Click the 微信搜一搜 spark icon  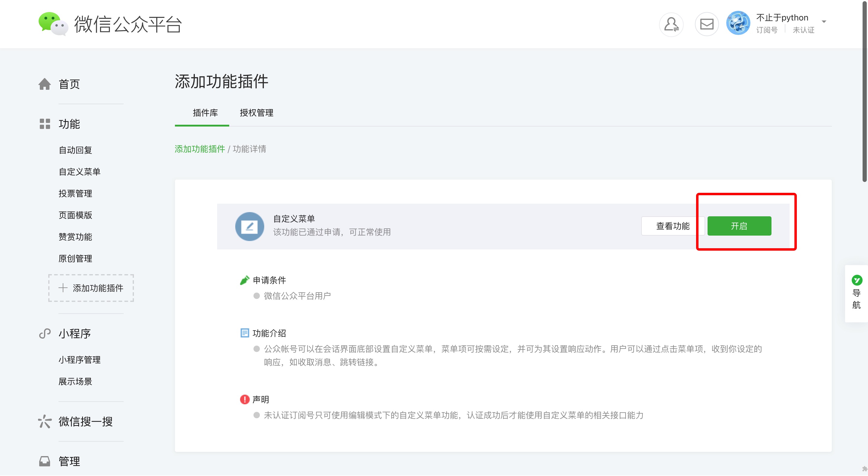(44, 421)
